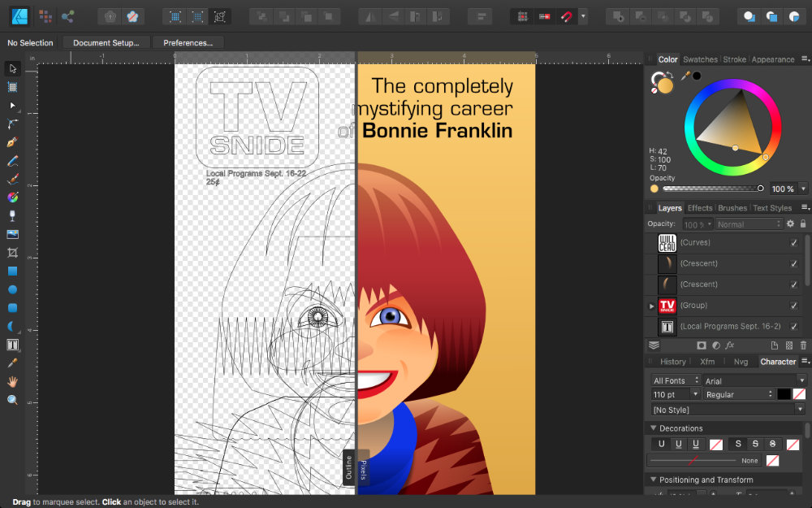Switch to the Swatches tab
812x508 pixels.
click(699, 59)
